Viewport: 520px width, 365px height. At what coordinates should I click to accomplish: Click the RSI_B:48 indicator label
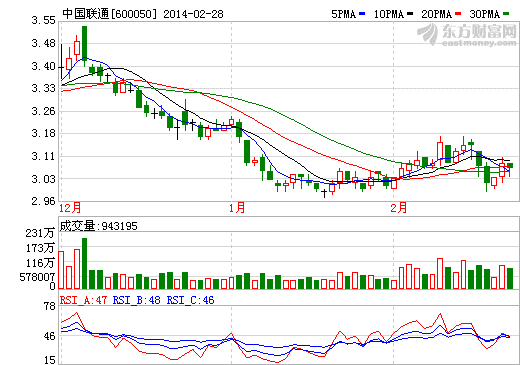(136, 300)
